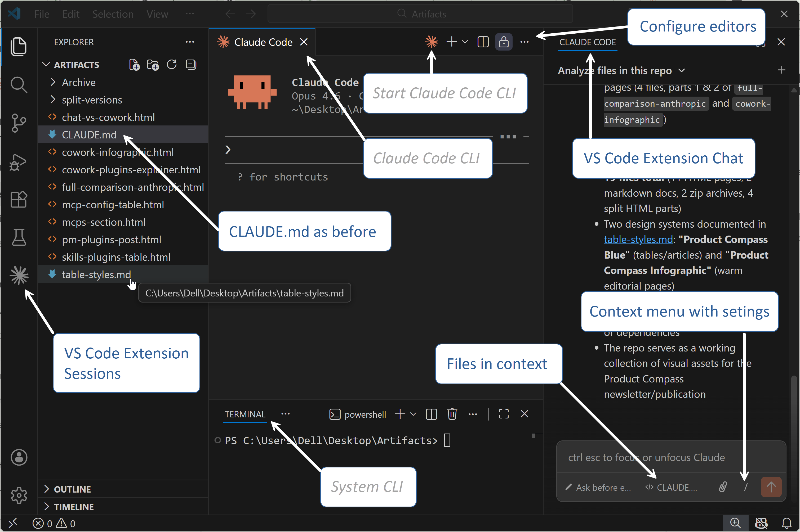Open Claude Code sessions sidebar icon

(19, 275)
